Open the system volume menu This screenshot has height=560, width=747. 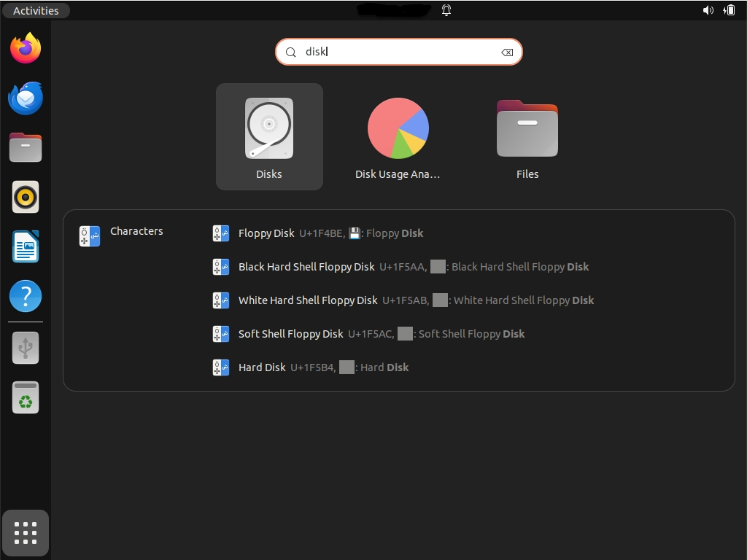point(708,10)
